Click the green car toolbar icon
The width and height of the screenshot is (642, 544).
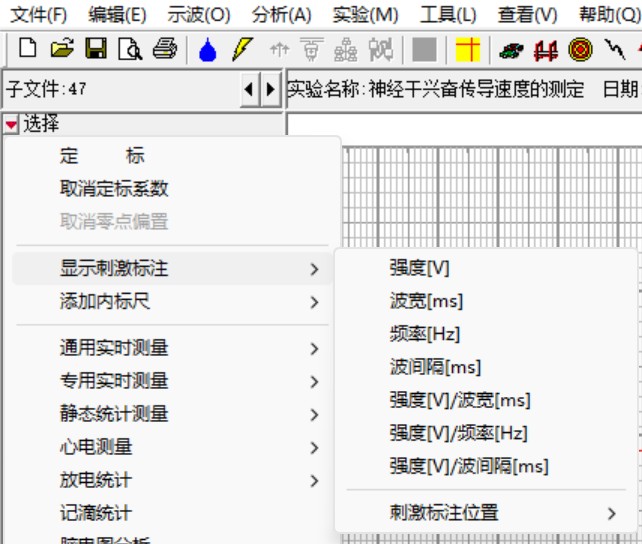tap(511, 51)
